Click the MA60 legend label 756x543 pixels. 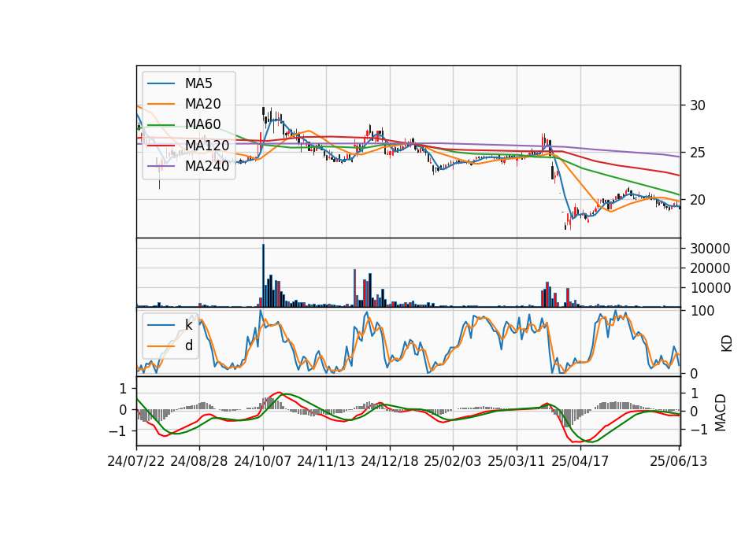(x=202, y=124)
